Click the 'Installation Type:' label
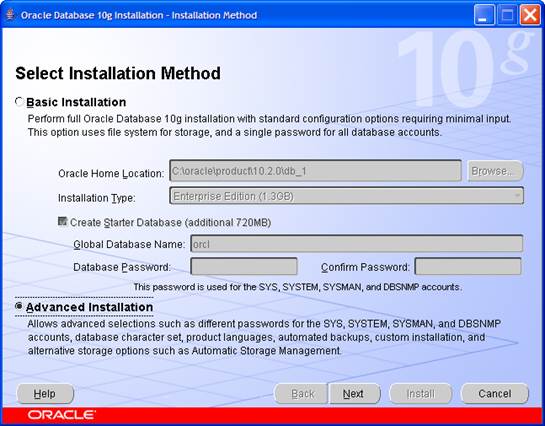545x426 pixels. 97,198
